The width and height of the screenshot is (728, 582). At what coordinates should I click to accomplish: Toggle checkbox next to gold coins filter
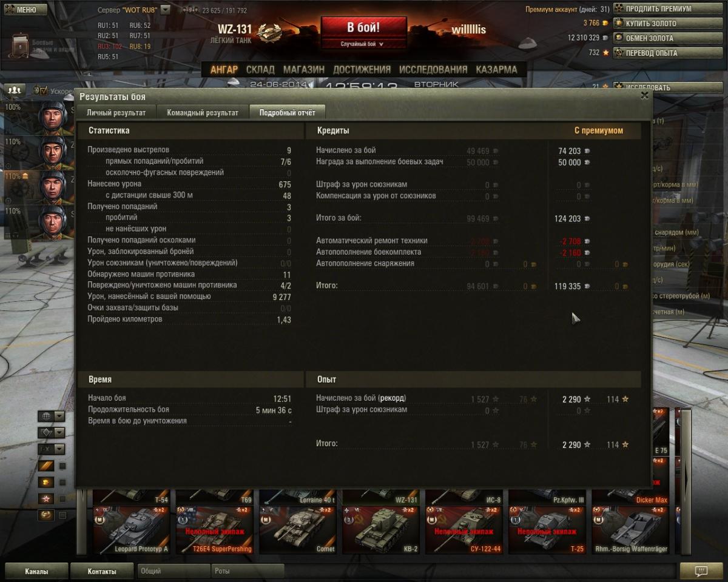pyautogui.click(x=62, y=483)
